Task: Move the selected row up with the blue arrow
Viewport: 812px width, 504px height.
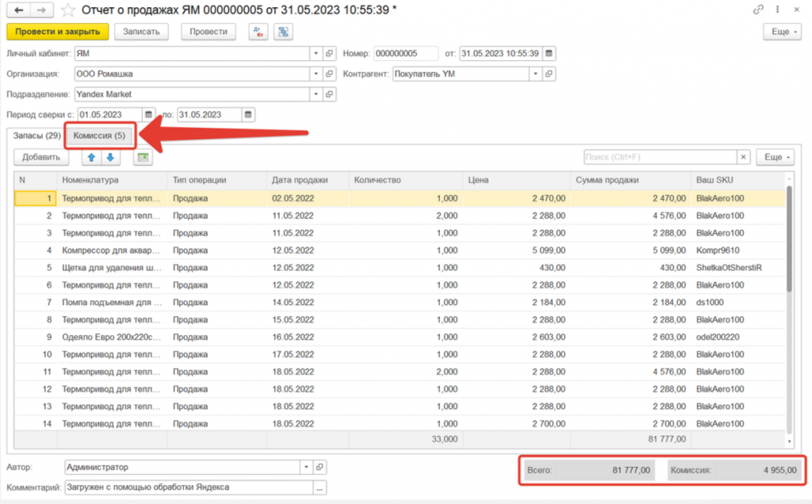Action: pos(91,158)
